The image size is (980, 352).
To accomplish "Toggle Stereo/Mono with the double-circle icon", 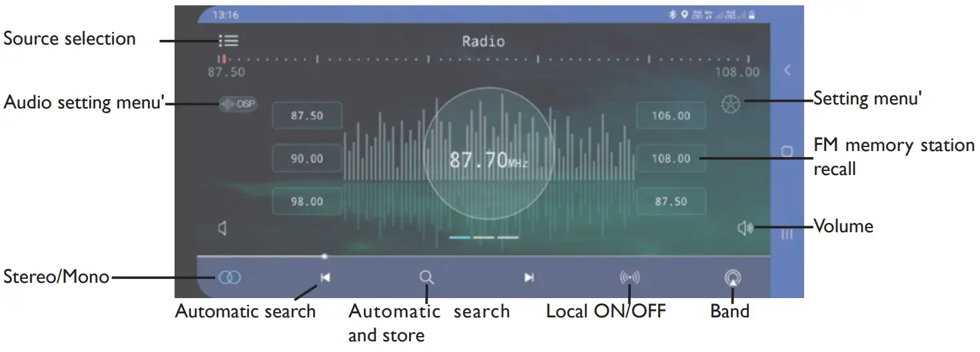I will tap(230, 277).
